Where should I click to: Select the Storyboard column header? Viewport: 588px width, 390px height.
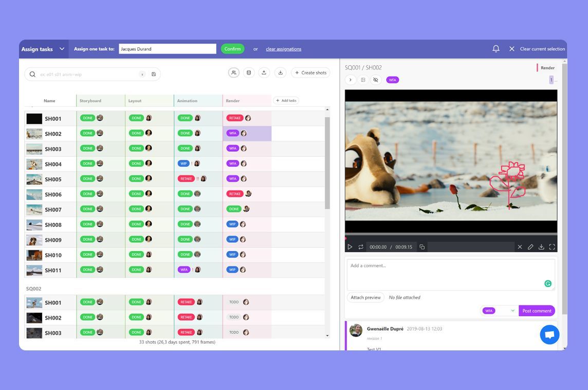coord(90,101)
